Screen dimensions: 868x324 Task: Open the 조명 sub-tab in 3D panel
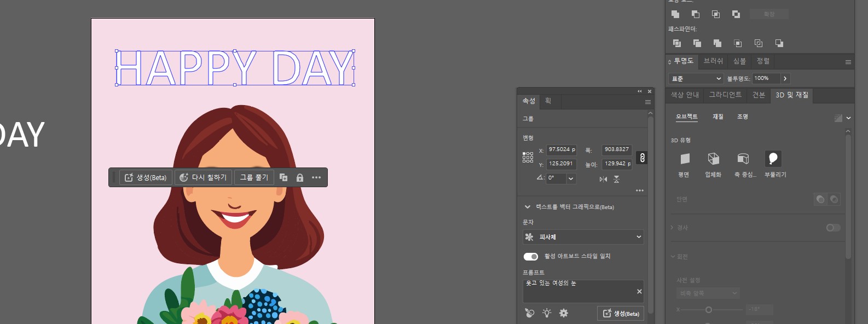point(742,117)
